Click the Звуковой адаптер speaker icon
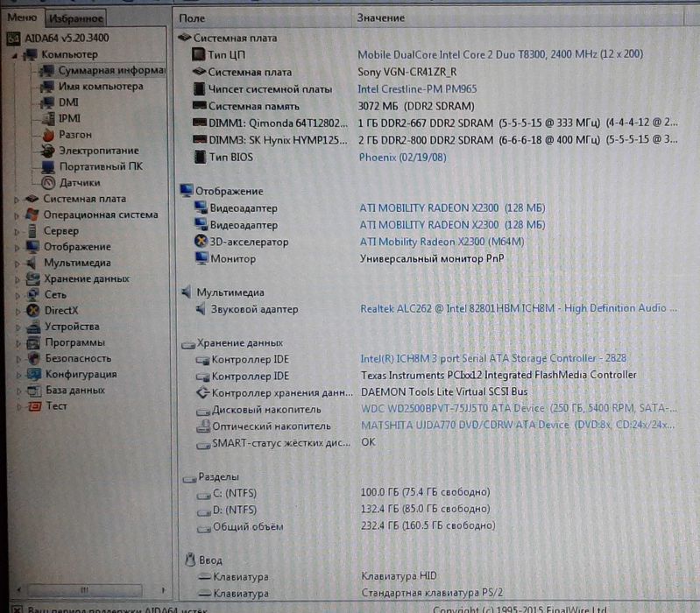 coord(201,309)
